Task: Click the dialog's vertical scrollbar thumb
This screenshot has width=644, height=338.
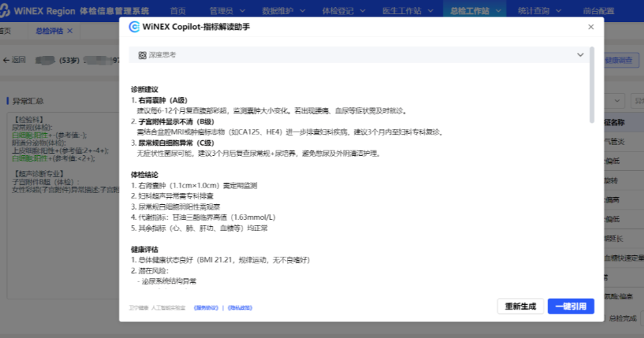Action: click(592, 85)
